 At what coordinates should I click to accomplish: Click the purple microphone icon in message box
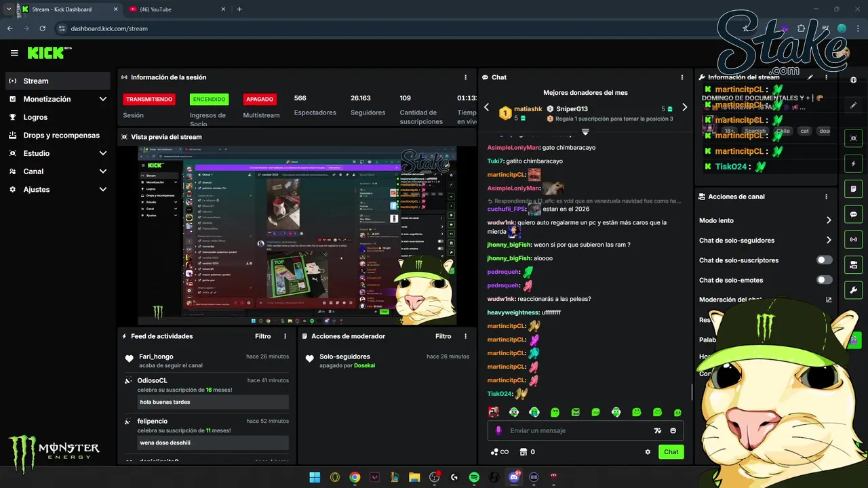point(498,430)
